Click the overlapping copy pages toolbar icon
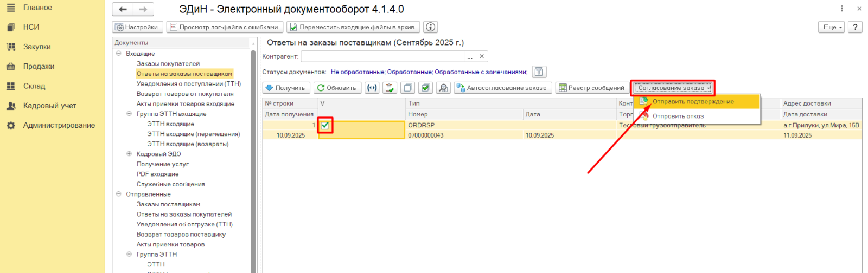Viewport: 868px width, 273px height. point(407,88)
